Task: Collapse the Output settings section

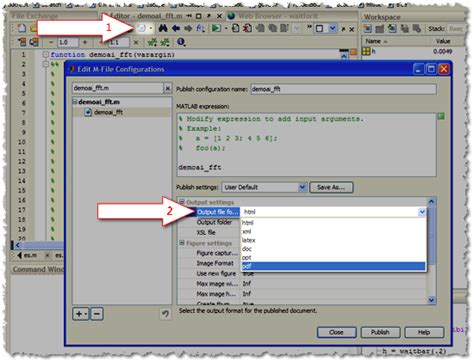Action: 182,202
